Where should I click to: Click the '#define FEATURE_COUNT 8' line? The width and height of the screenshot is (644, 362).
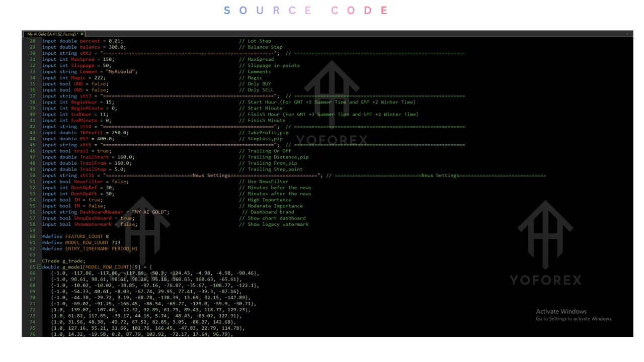[x=75, y=236]
